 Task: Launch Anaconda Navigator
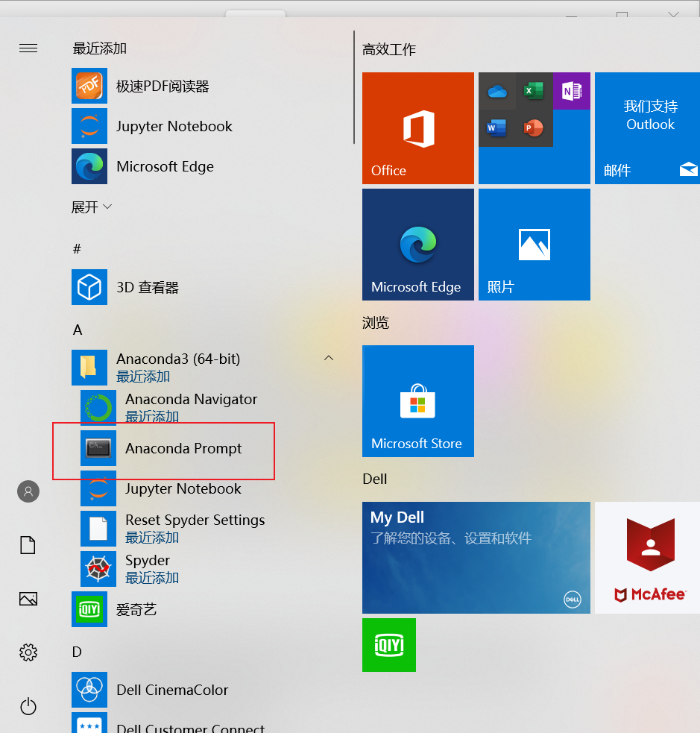pyautogui.click(x=169, y=408)
